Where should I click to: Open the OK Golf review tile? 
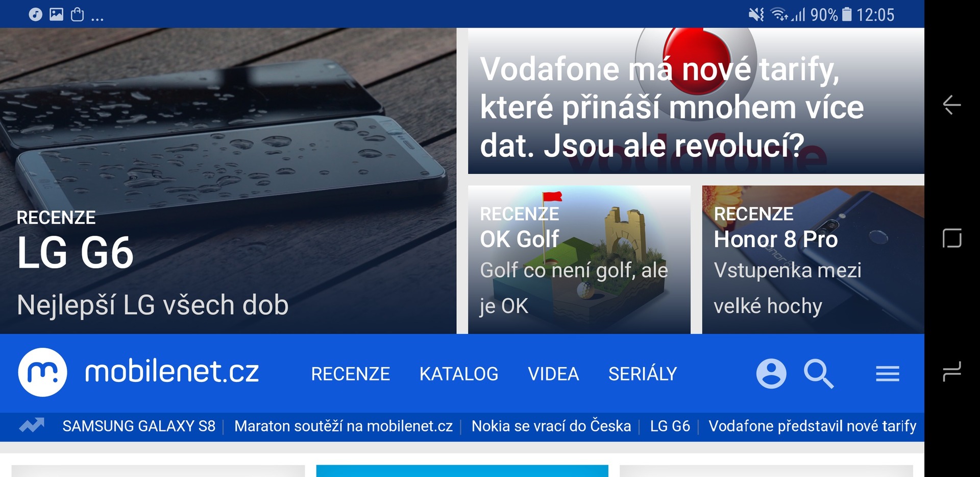pyautogui.click(x=579, y=259)
